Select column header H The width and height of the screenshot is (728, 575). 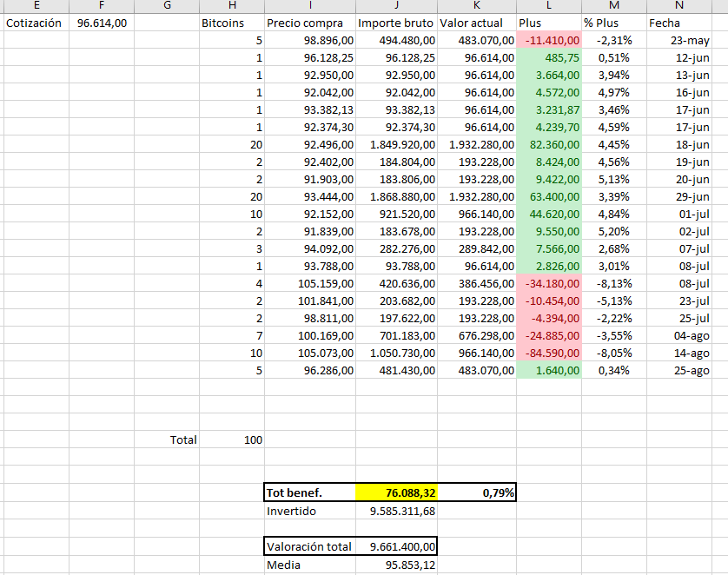coord(232,6)
